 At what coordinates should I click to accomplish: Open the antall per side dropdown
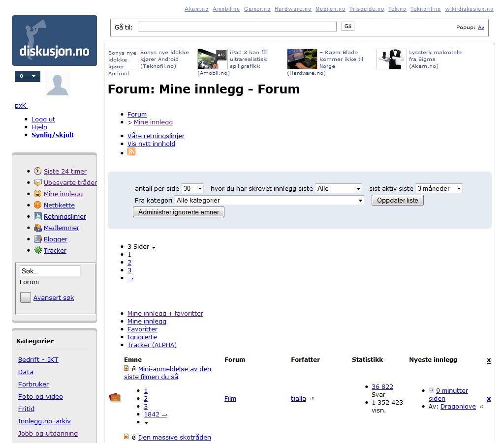click(192, 188)
